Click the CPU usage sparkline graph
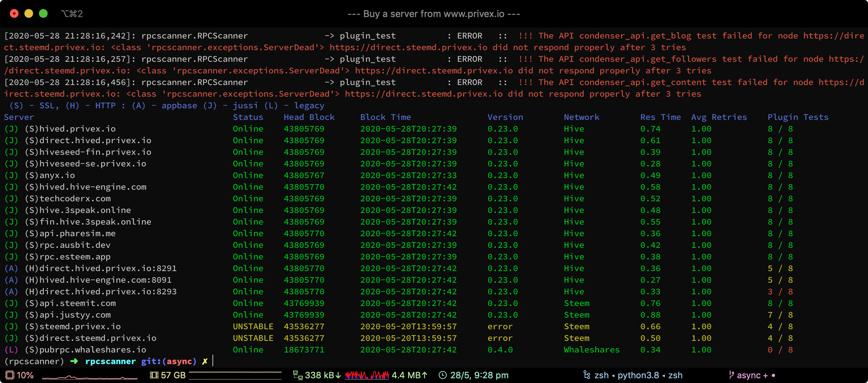This screenshot has width=868, height=383. click(x=89, y=376)
